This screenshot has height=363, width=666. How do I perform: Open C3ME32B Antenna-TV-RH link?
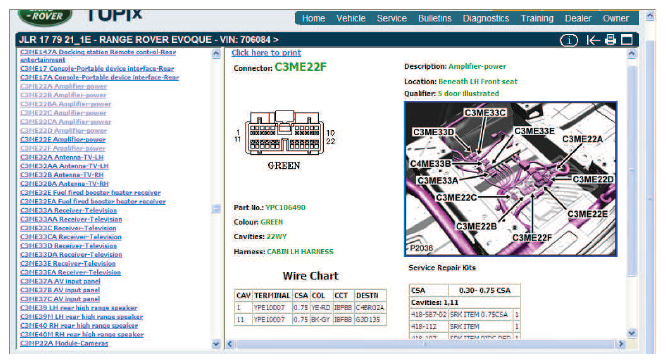pyautogui.click(x=62, y=174)
